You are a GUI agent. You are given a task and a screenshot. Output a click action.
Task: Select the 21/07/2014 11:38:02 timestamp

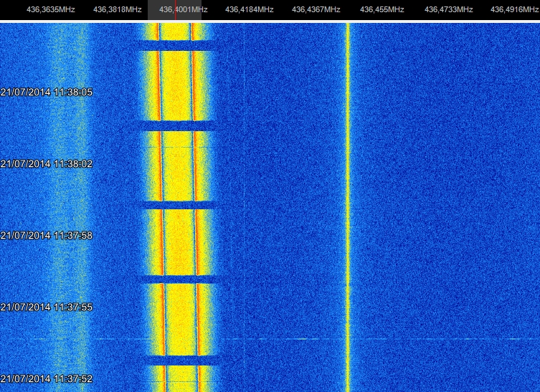tap(47, 163)
